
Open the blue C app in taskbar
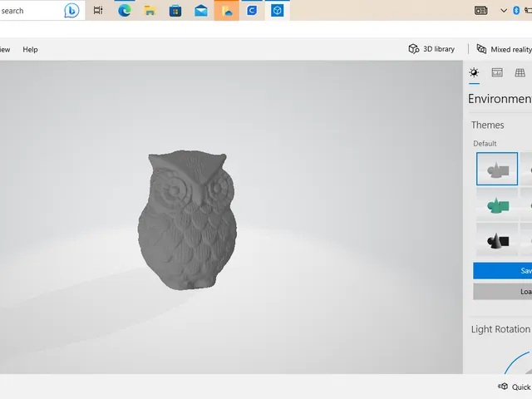(252, 11)
